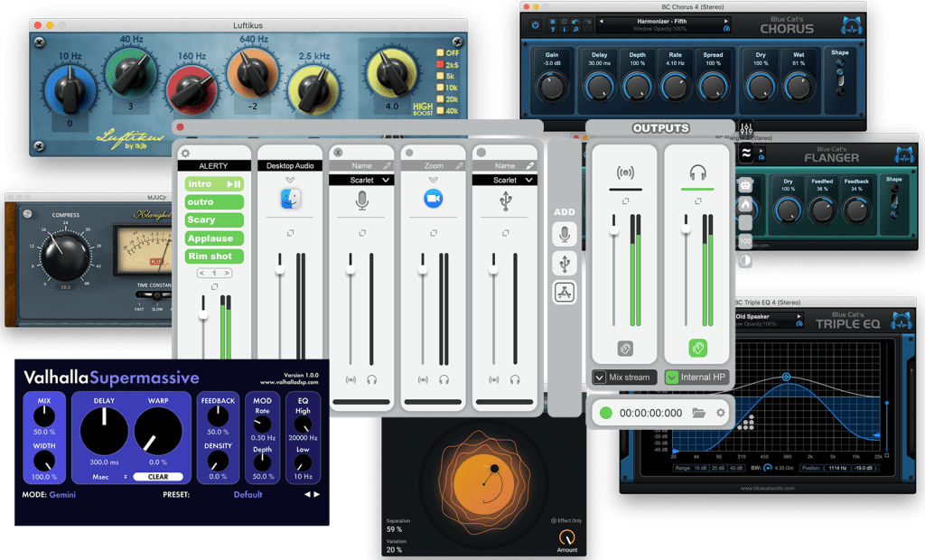Click the magnifier icon in Chorus toolbar
Viewport: 925px width, 560px height.
(x=575, y=29)
